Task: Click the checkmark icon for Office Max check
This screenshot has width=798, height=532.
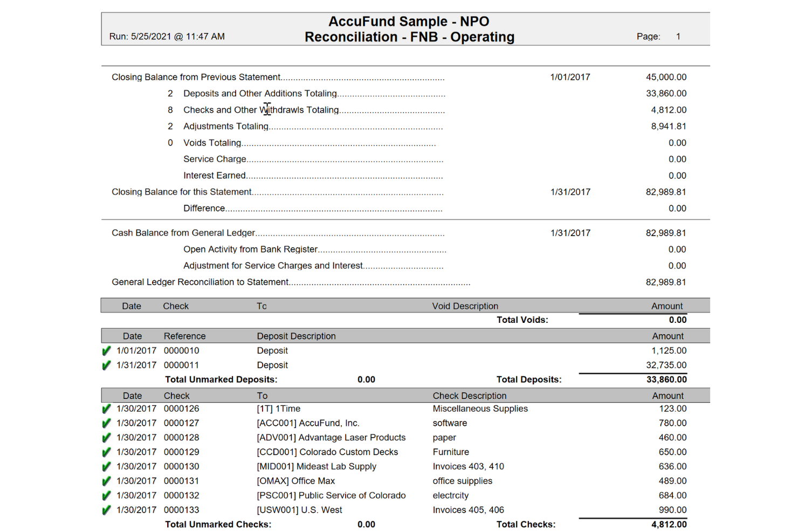Action: [x=106, y=481]
